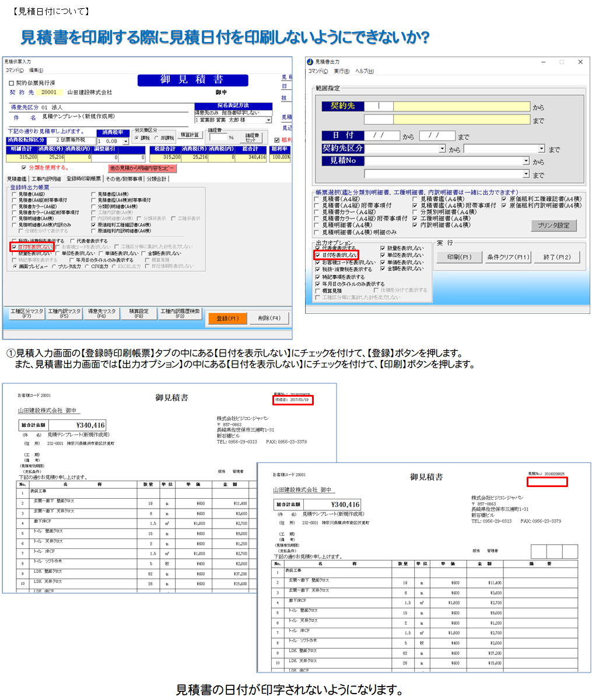Toggle 概算見積 in the 出力オプション group
The image size is (592, 700).
[x=318, y=290]
